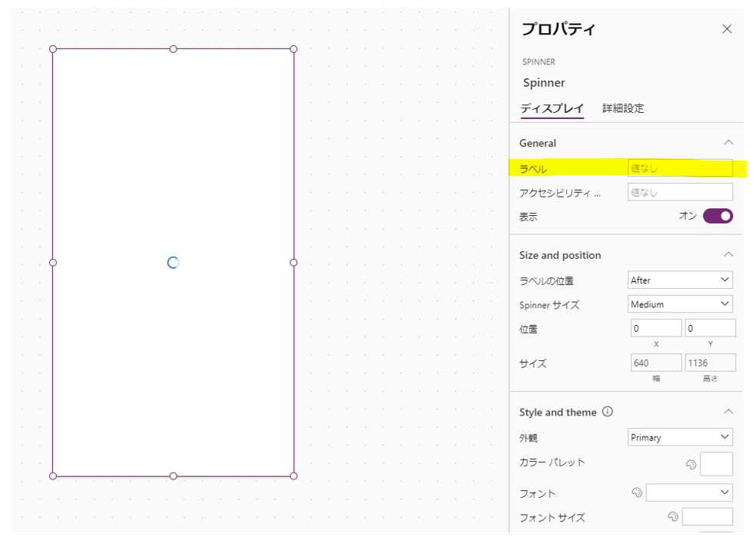Click the left-middle resize handle of the spinner
Viewport: 756px width, 537px height.
point(53,263)
